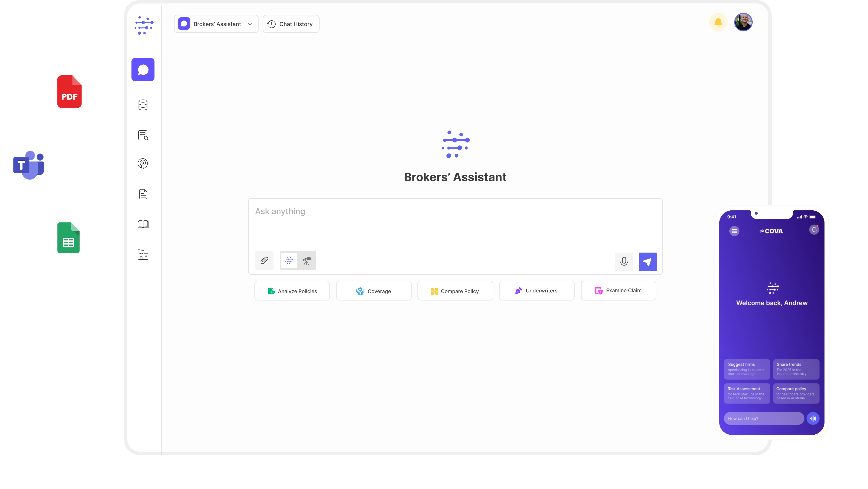Open the phone hamburger menu
868x489 pixels.
pos(734,231)
